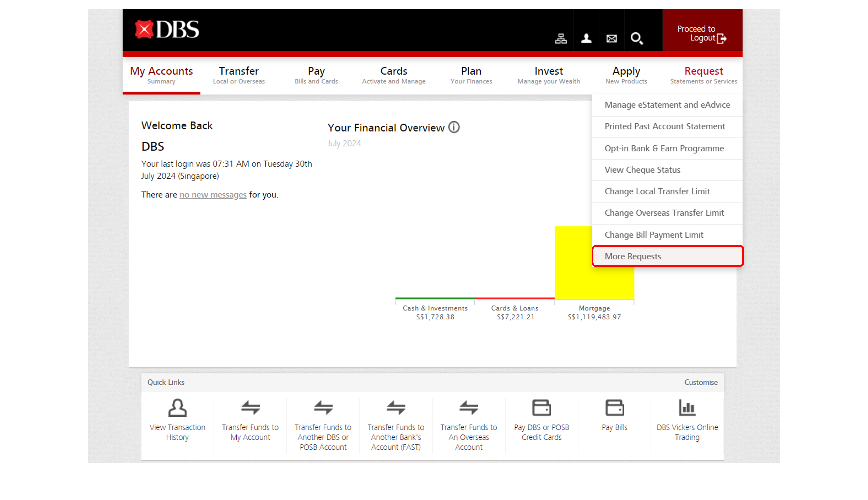Click the Pay DBS or POSB Credit Cards icon

(x=541, y=408)
